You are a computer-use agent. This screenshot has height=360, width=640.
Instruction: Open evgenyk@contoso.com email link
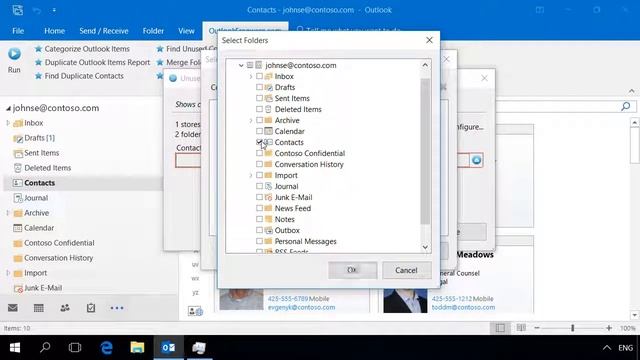[x=301, y=307]
